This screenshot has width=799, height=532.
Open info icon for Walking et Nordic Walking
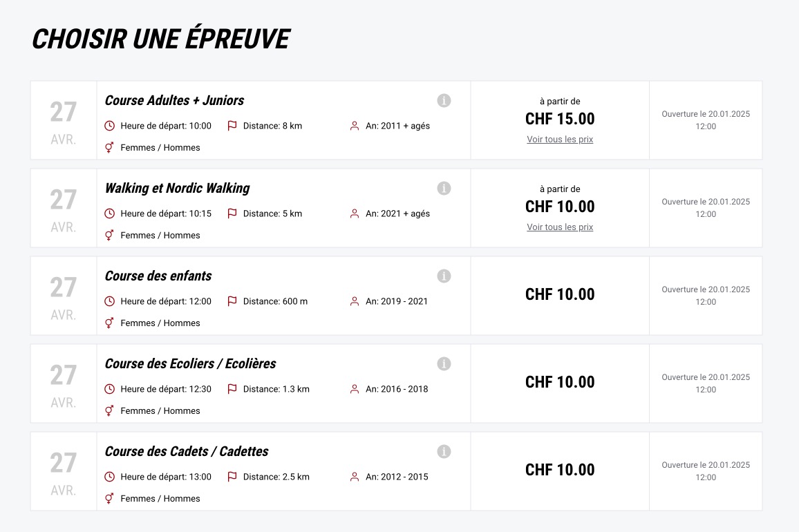tap(444, 189)
